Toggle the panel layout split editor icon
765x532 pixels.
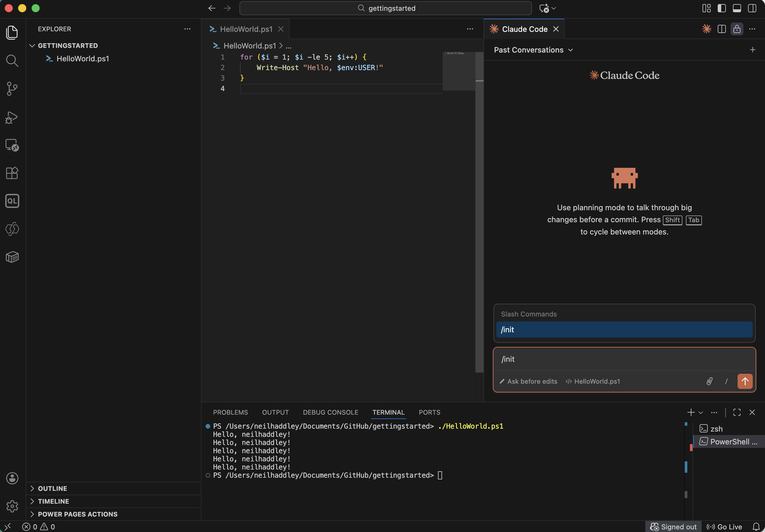pos(722,29)
